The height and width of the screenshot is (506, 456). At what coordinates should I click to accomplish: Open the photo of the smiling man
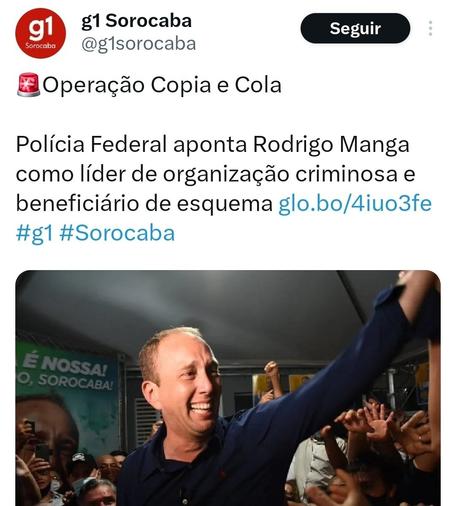tap(228, 388)
